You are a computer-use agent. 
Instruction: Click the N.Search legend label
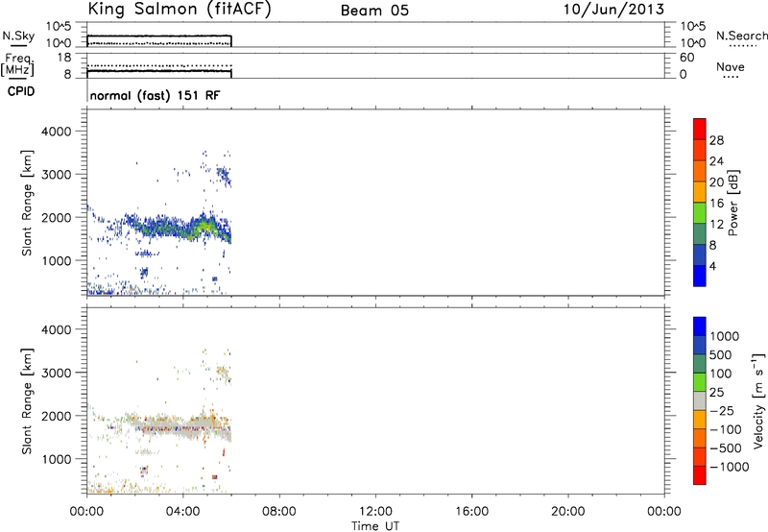[741, 36]
